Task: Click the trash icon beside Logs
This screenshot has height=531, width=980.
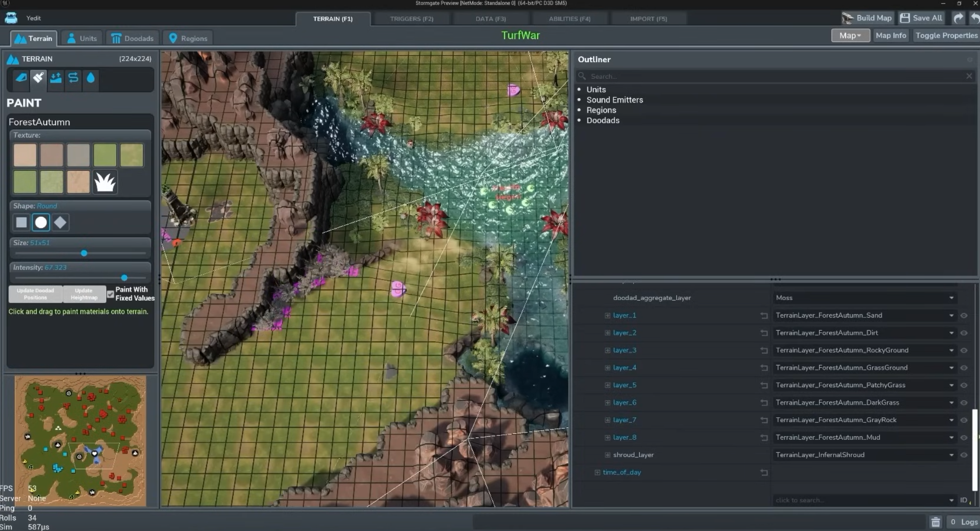Action: pyautogui.click(x=935, y=522)
